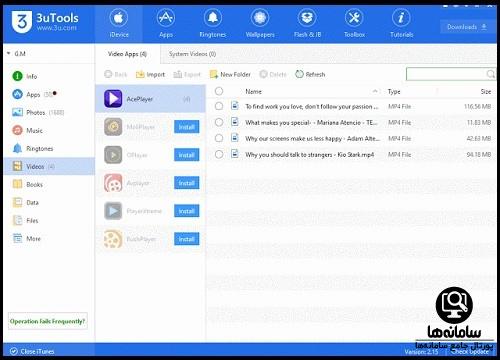Select 'Why our screens make us' file radio
The width and height of the screenshot is (500, 360).
(x=219, y=138)
